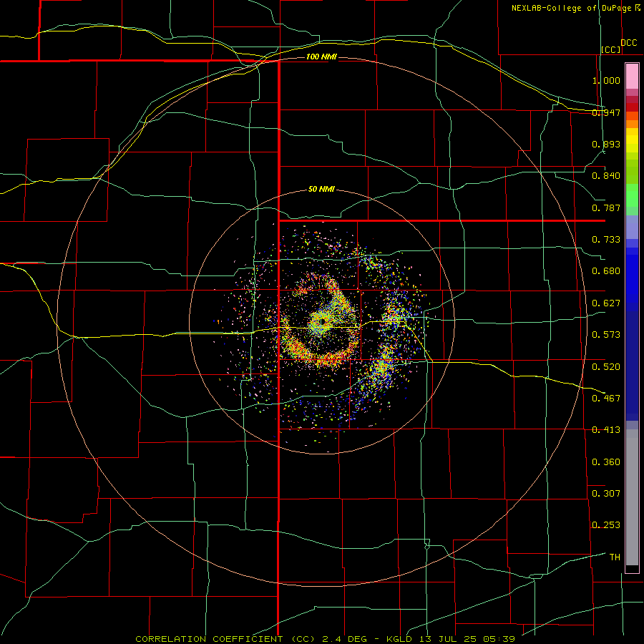Click the [CC] legend header
Viewport: 644px width, 644px height.
(x=611, y=49)
